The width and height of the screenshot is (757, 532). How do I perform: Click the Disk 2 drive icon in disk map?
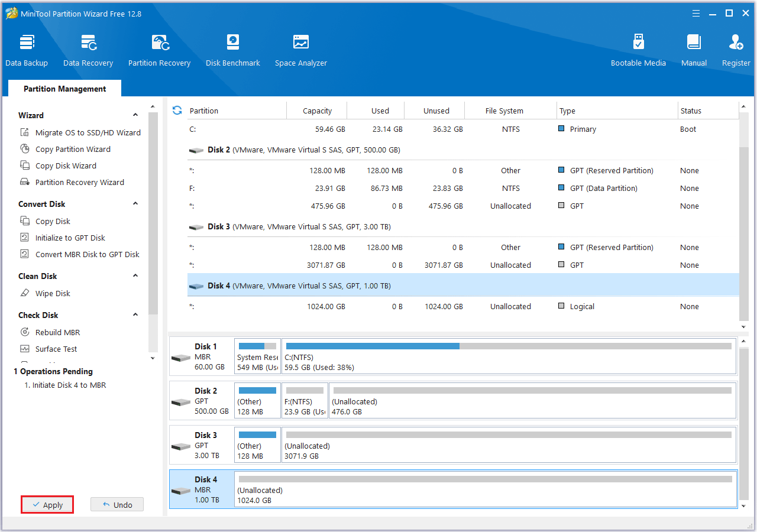pyautogui.click(x=180, y=403)
